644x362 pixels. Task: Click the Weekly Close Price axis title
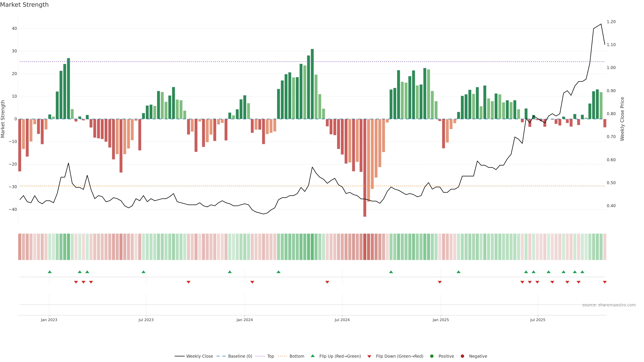click(x=622, y=119)
